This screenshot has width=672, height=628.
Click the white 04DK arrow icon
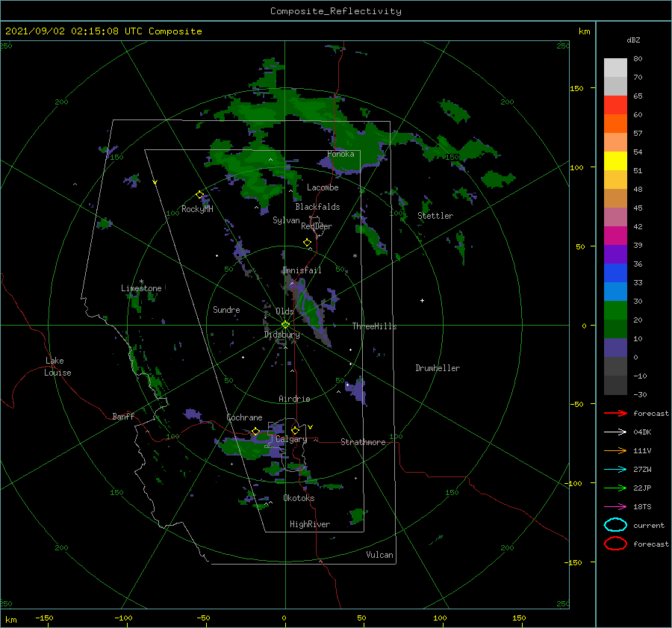[615, 432]
